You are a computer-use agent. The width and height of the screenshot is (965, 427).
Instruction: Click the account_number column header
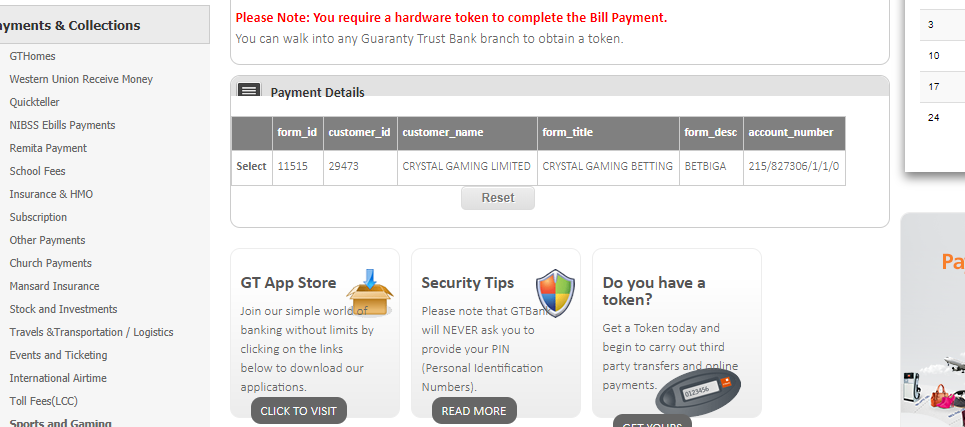[794, 132]
